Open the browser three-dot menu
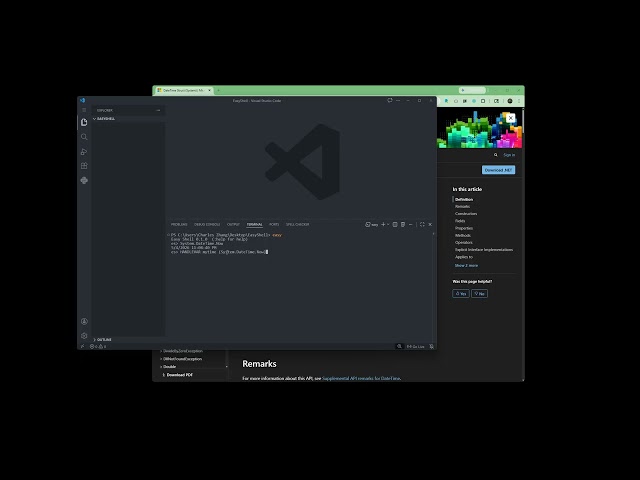This screenshot has width=640, height=480. pos(519,101)
